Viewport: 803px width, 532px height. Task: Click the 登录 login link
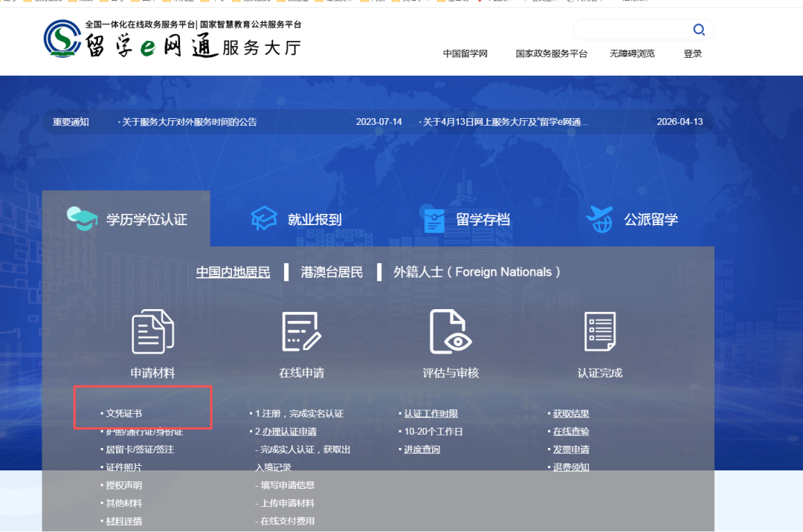click(x=692, y=53)
